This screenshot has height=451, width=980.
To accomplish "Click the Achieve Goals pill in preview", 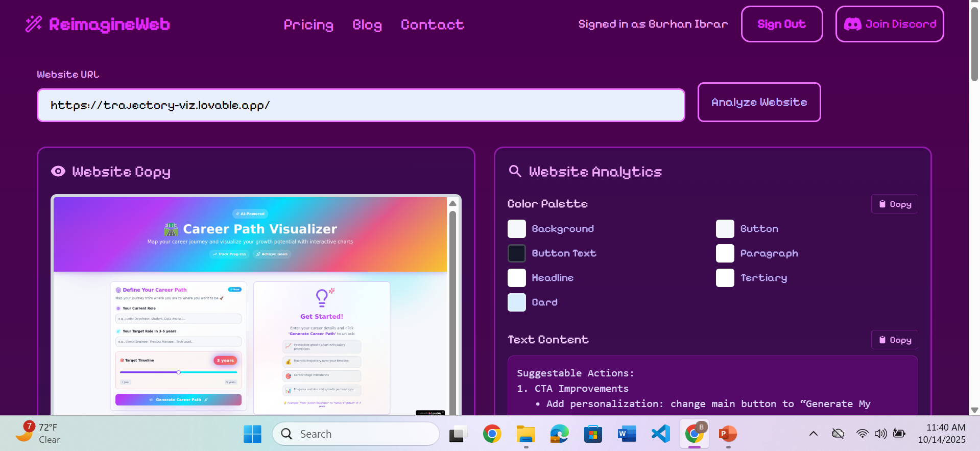I will pos(272,254).
